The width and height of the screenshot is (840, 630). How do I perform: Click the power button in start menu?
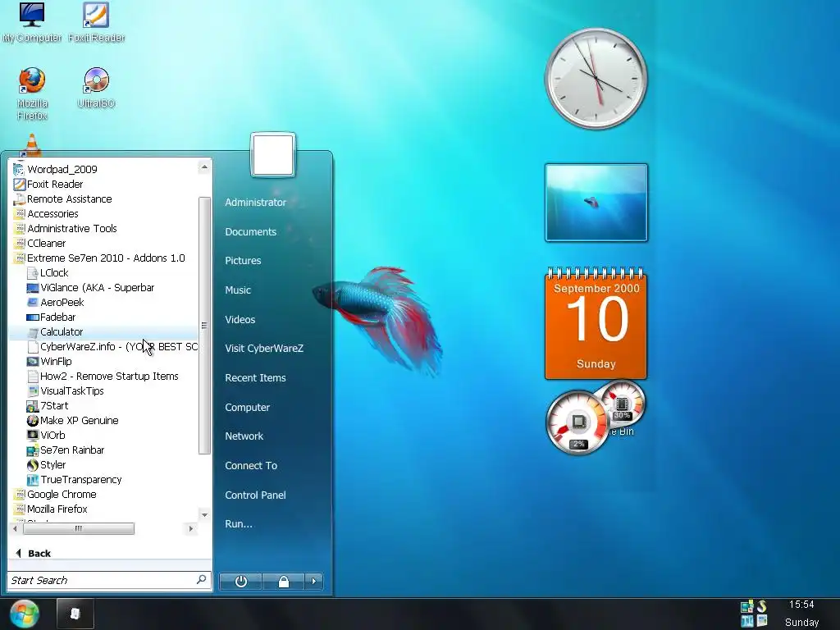tap(241, 582)
